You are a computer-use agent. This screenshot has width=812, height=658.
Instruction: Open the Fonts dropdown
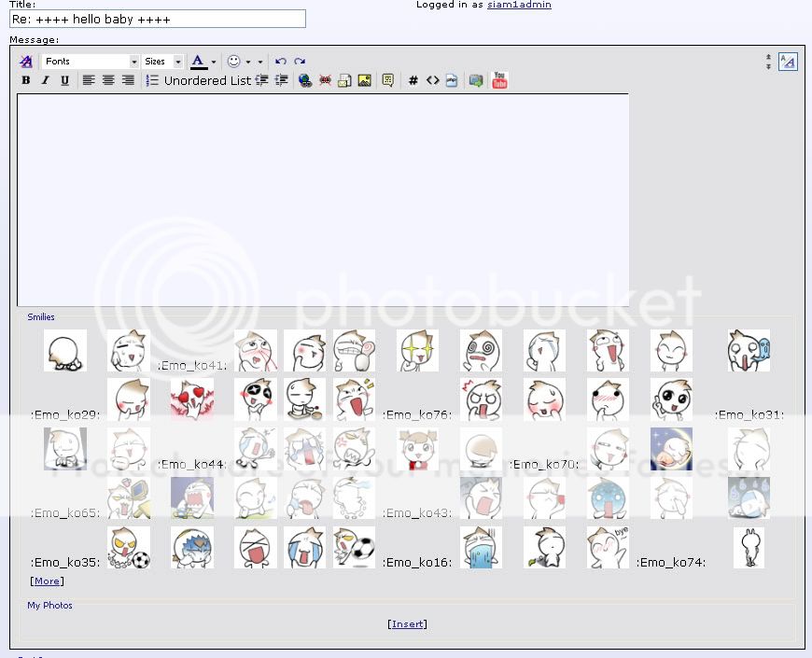point(91,62)
